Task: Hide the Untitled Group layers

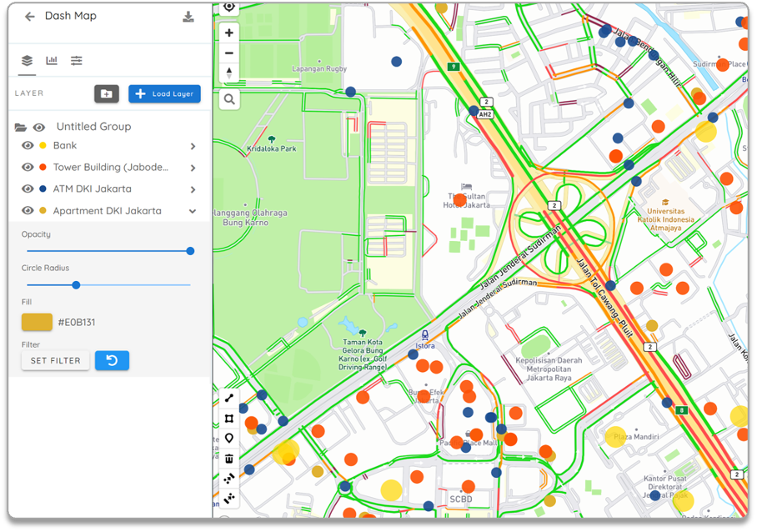Action: tap(39, 127)
